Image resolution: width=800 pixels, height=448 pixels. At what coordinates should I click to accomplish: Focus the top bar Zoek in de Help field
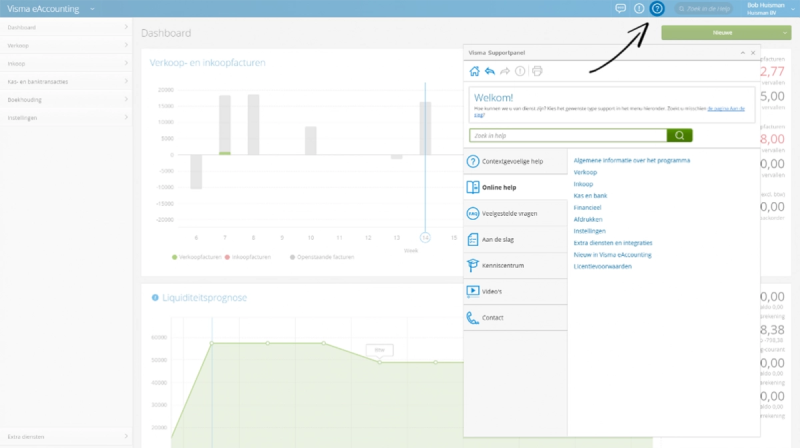coord(704,9)
